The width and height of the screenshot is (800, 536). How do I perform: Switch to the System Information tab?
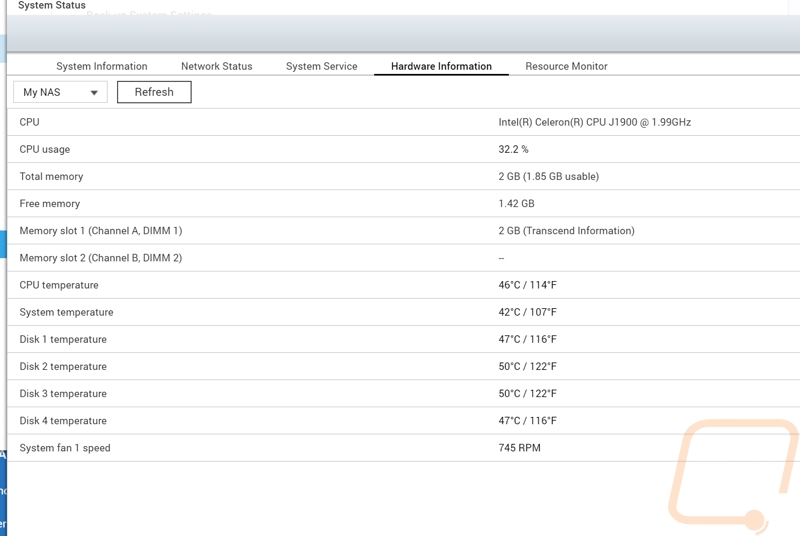click(102, 66)
